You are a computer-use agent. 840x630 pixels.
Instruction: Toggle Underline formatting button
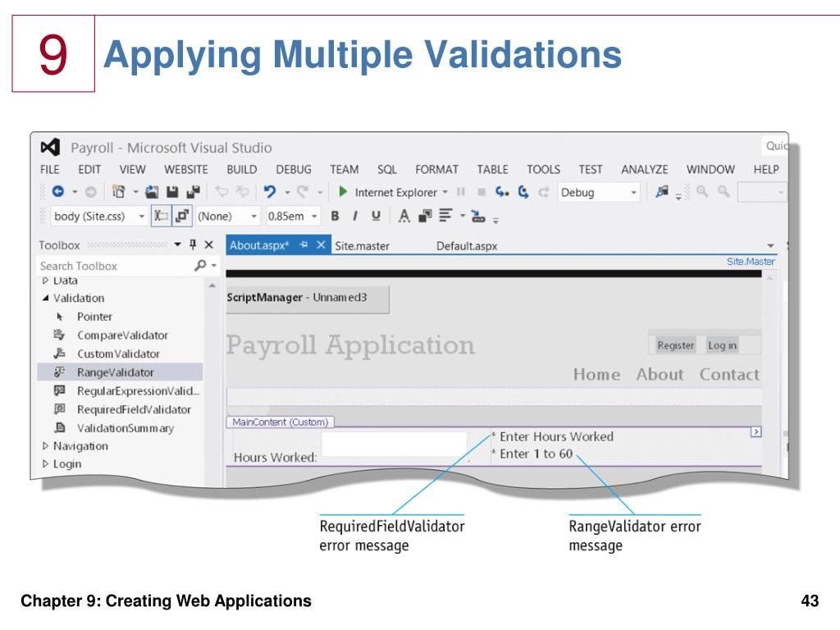[x=376, y=216]
